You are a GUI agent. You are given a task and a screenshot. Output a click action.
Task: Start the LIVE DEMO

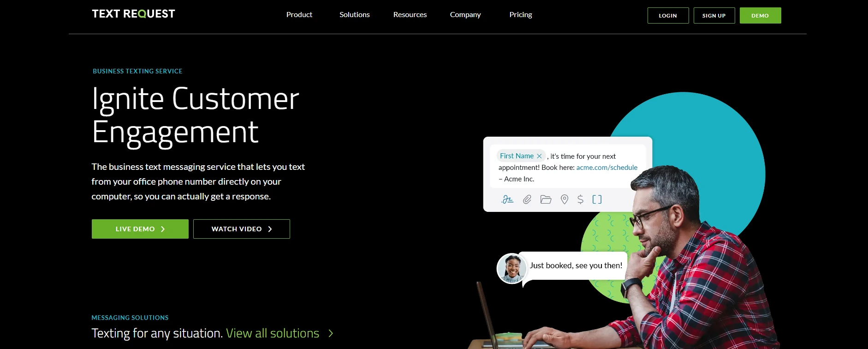140,229
